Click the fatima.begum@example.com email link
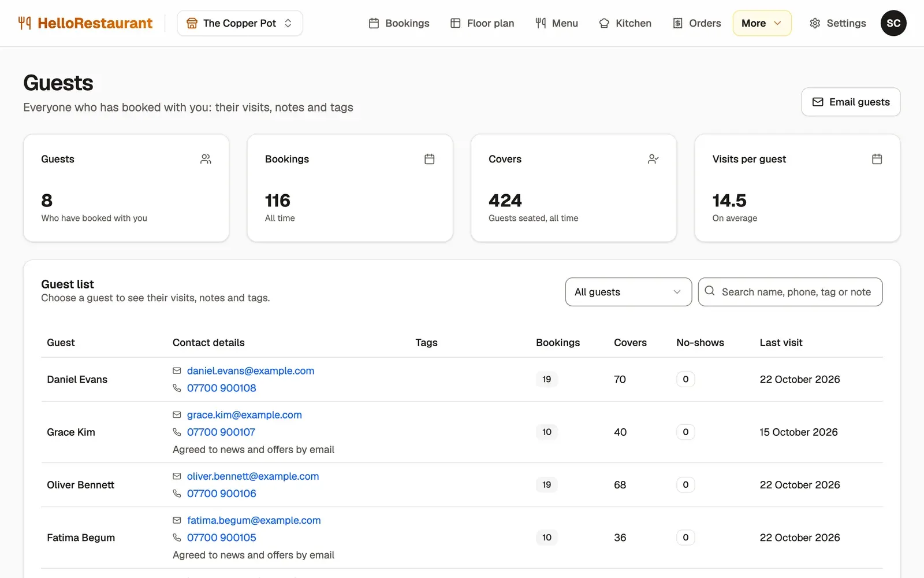Viewport: 924px width, 578px height. (x=254, y=520)
